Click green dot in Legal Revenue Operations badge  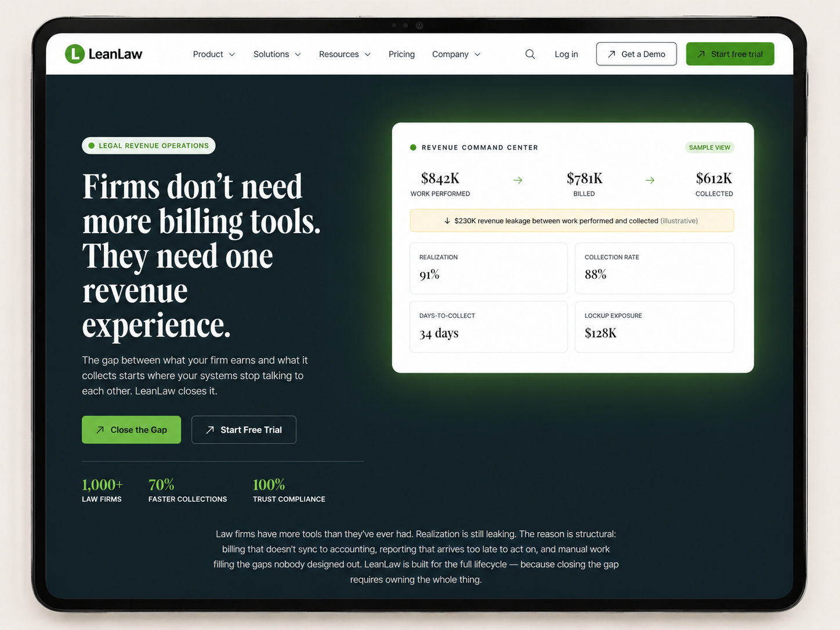pos(91,146)
